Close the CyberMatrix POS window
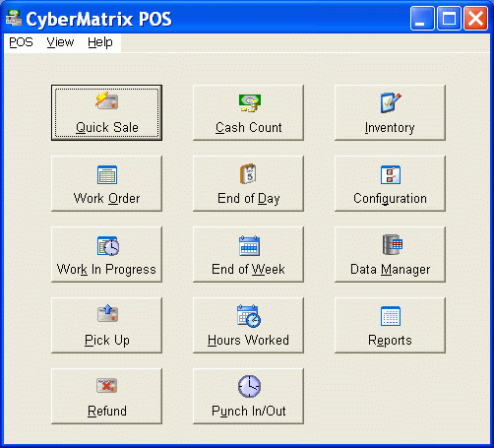The height and width of the screenshot is (448, 494). click(475, 19)
